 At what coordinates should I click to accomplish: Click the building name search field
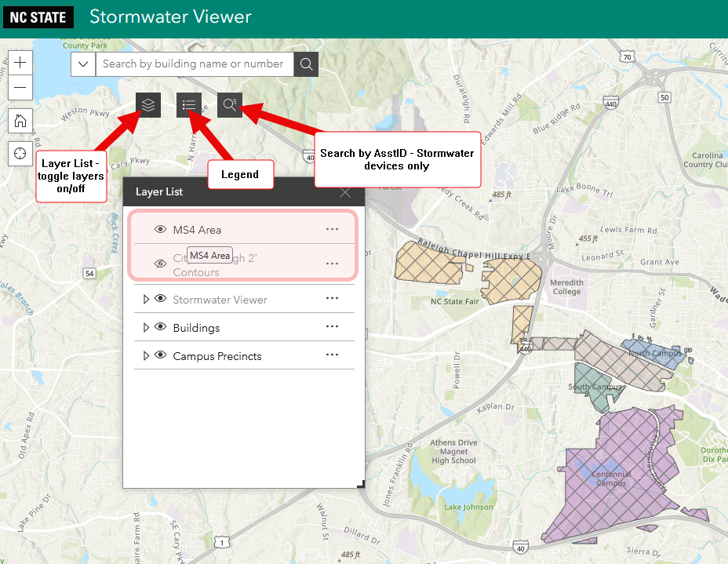(195, 64)
